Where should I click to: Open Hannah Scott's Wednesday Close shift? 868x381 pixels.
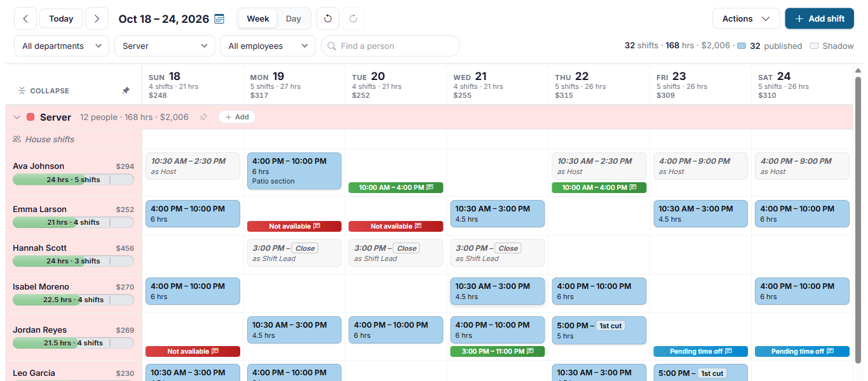pos(498,253)
